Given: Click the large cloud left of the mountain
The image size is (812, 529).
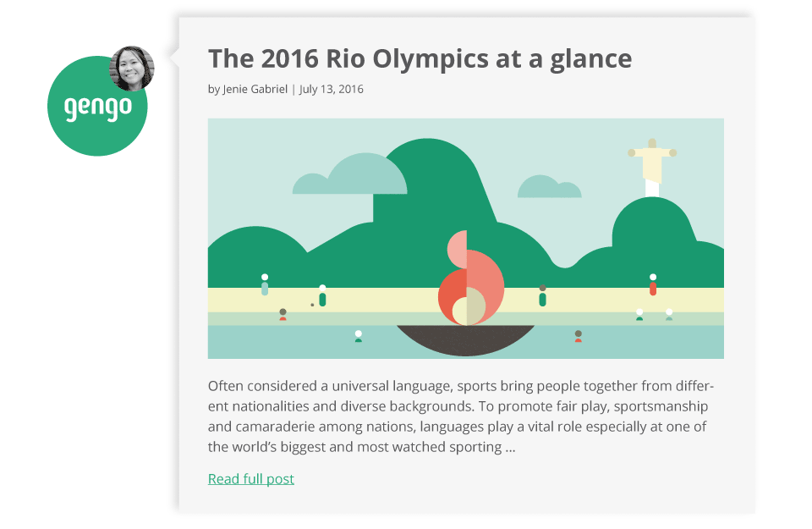Looking at the screenshot, I should coord(350,174).
